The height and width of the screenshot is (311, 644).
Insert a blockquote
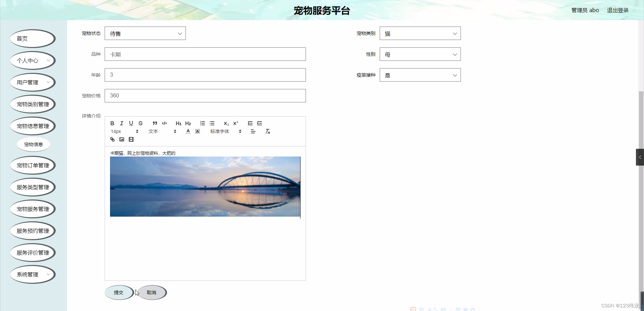point(155,123)
